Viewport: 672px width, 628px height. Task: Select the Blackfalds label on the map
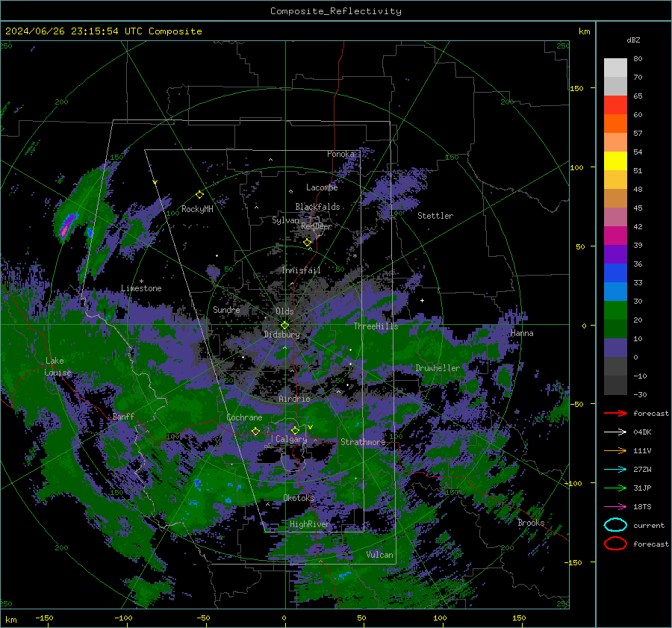(317, 207)
